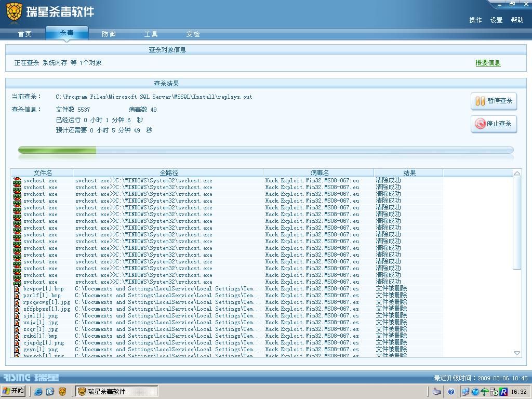Click the virus icon beside geyn[1].png
Image resolution: width=532 pixels, height=399 pixels.
[x=17, y=350]
